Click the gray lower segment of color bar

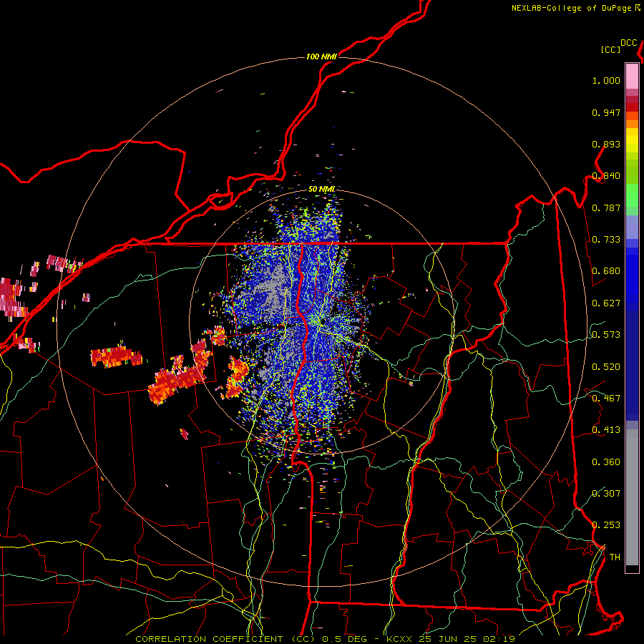click(632, 497)
